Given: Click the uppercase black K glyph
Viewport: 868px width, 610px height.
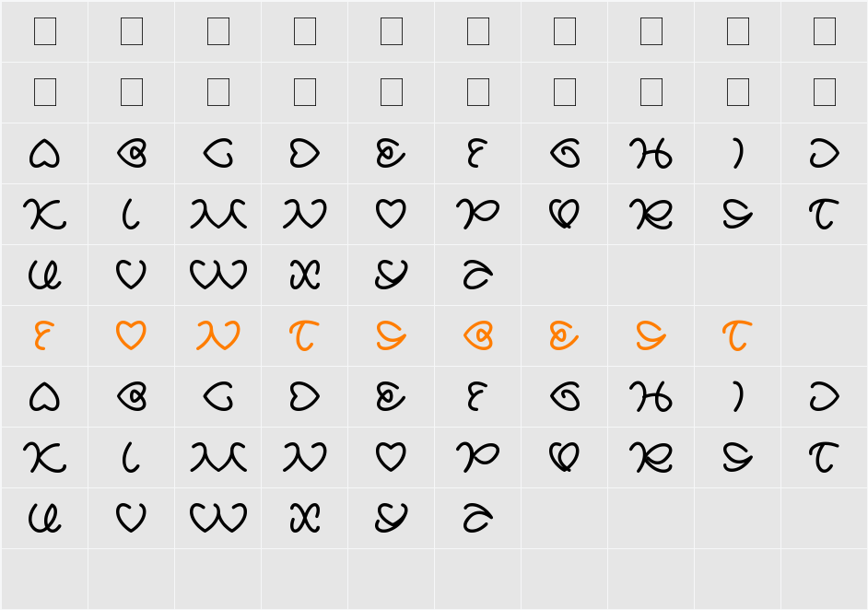Looking at the screenshot, I should point(44,214).
